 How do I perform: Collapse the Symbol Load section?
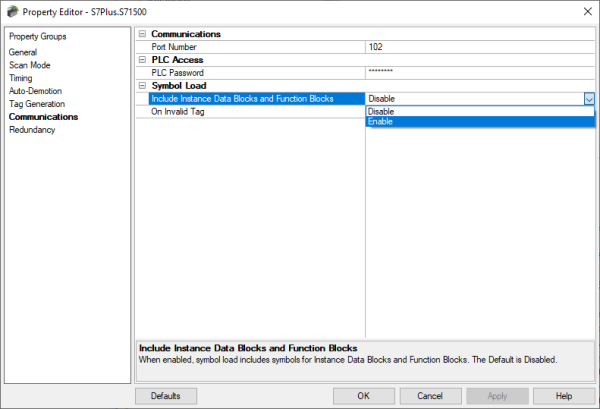pos(142,86)
